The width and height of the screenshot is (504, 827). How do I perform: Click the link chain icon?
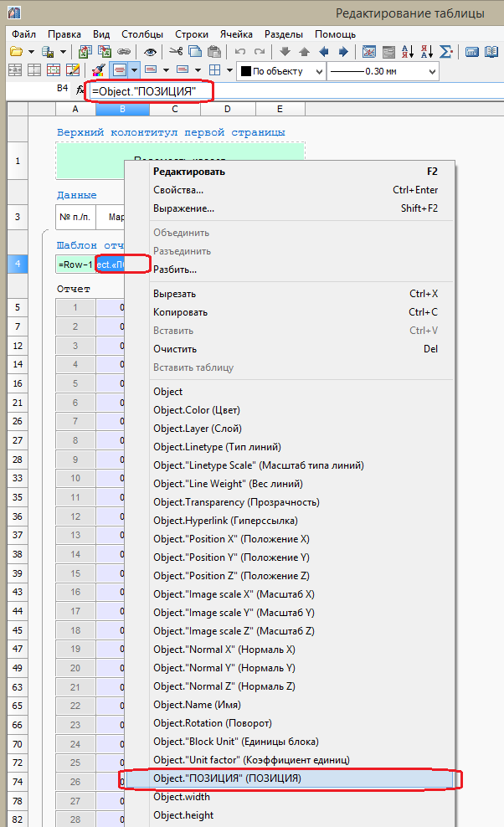coord(124,52)
